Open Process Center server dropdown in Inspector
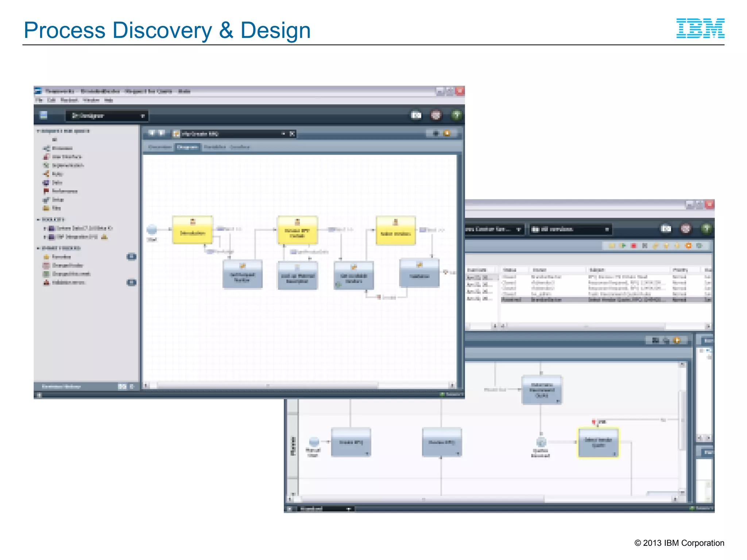 pos(494,229)
